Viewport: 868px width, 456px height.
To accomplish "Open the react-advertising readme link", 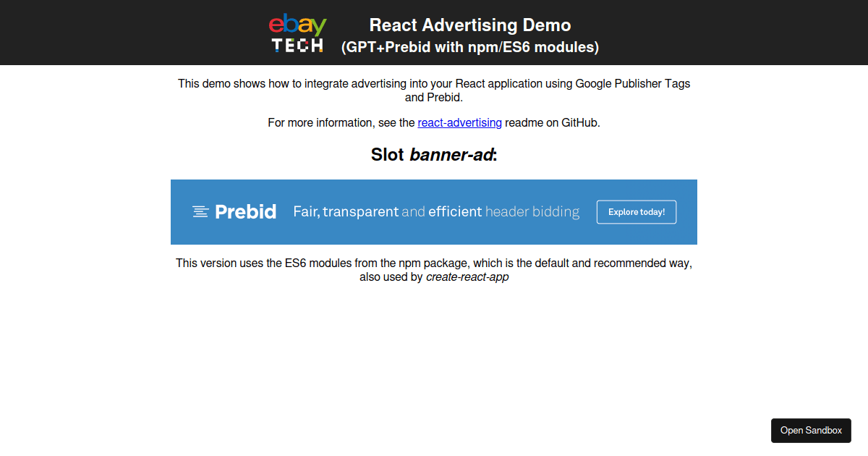I will point(459,122).
